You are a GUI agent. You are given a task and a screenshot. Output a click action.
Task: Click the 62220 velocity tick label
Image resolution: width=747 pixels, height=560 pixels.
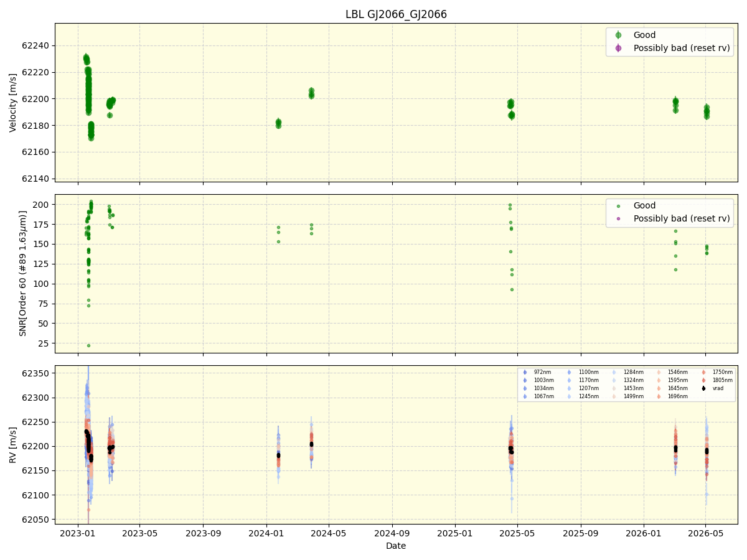37,72
